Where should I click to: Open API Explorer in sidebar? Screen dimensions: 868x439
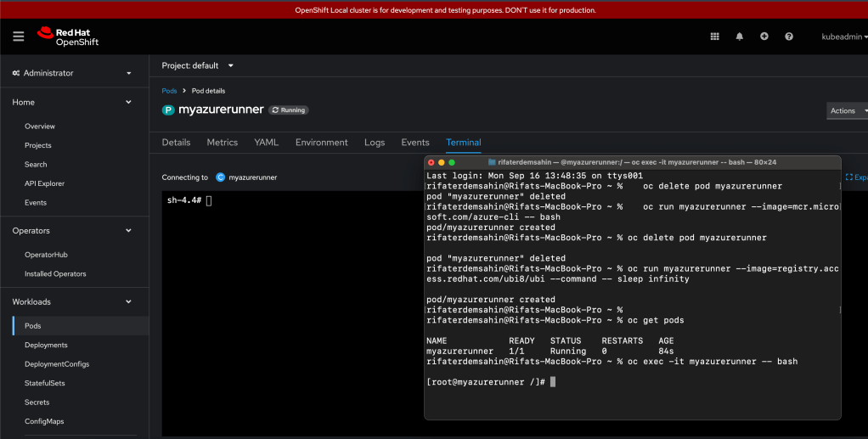pyautogui.click(x=45, y=183)
